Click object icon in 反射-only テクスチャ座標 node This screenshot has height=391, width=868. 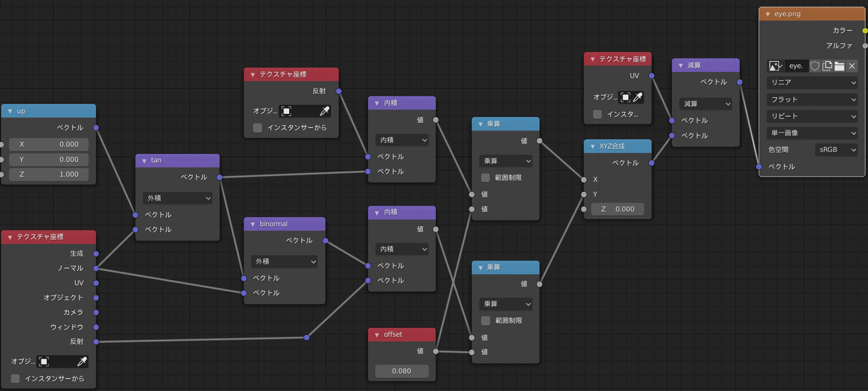coord(286,111)
